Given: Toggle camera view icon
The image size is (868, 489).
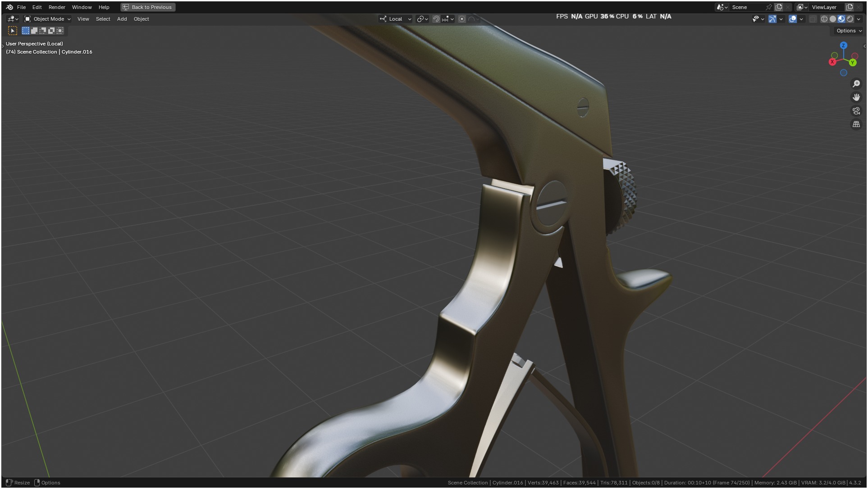Looking at the screenshot, I should pyautogui.click(x=856, y=111).
